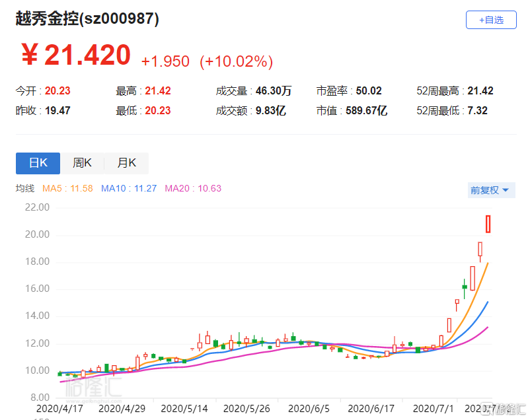Click the MA20 : 10.63 indicator label
530x420 pixels.
click(x=193, y=189)
